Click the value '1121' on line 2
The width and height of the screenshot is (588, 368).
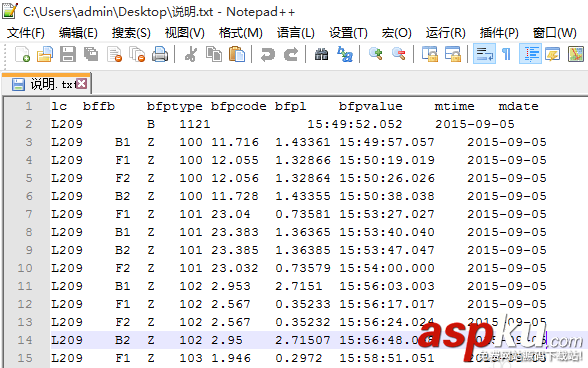(x=195, y=124)
